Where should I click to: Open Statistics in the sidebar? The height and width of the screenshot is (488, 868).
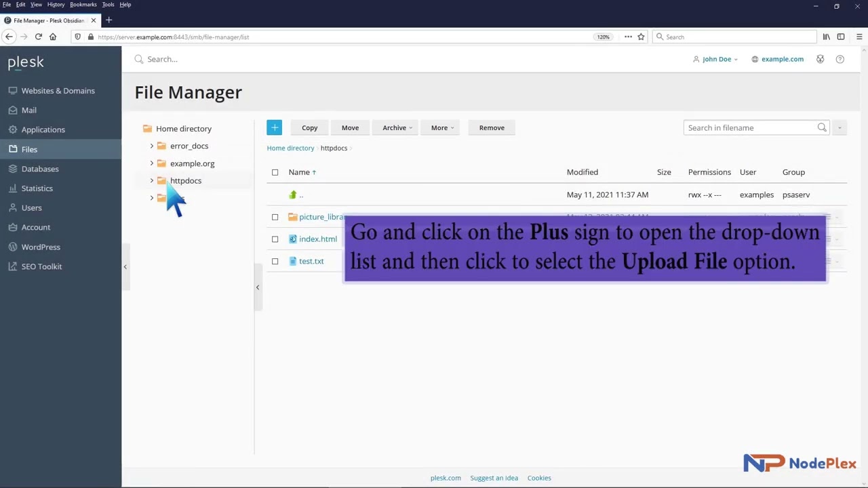pos(37,188)
